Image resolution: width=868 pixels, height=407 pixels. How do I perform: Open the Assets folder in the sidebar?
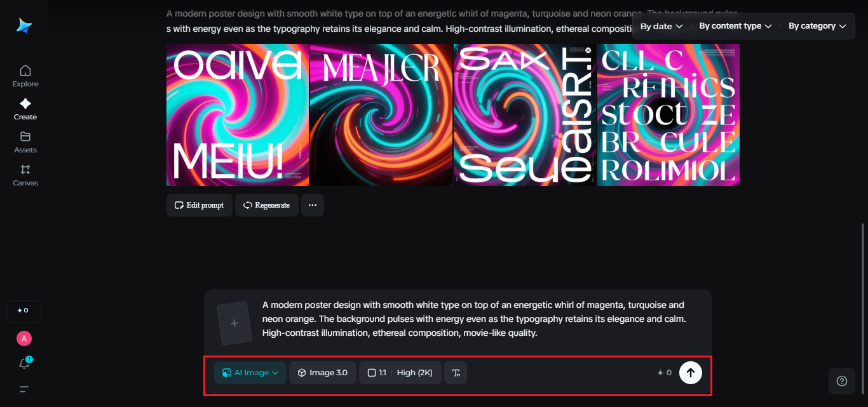pyautogui.click(x=25, y=142)
